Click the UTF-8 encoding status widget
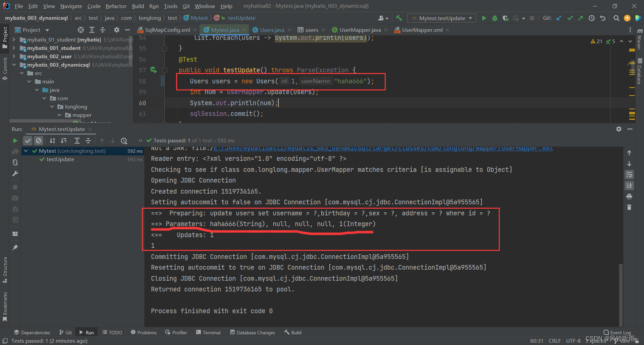 [573, 341]
